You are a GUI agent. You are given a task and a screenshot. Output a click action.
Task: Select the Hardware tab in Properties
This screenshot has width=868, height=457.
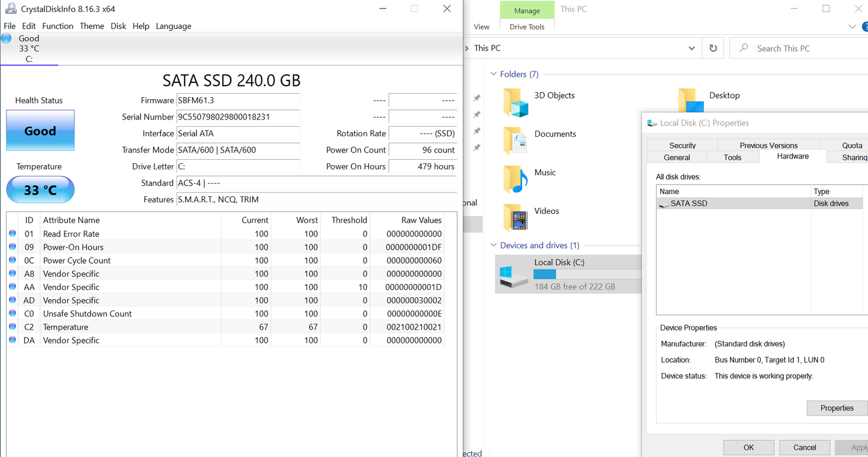793,156
